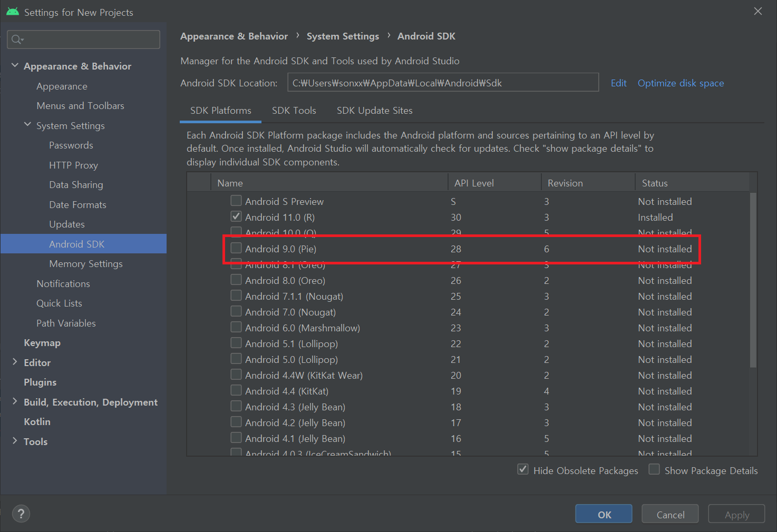Image resolution: width=777 pixels, height=532 pixels.
Task: Check the Android S Preview checkbox
Action: [x=236, y=201]
